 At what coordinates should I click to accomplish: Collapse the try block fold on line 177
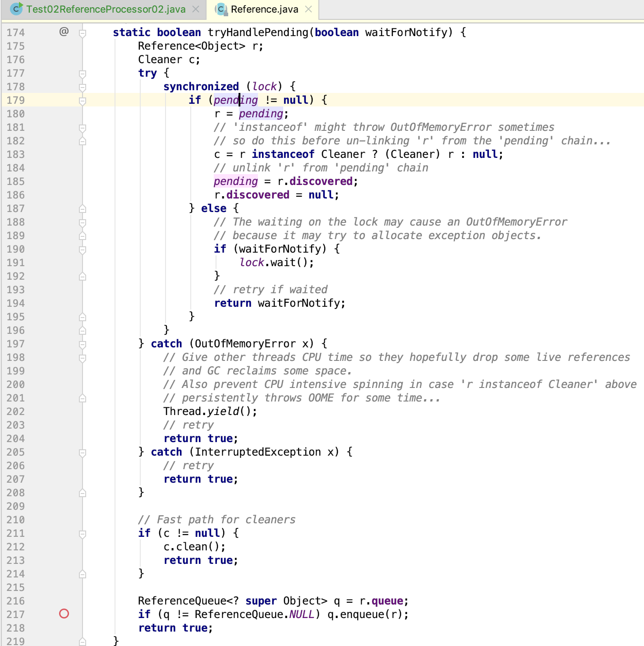coord(82,73)
